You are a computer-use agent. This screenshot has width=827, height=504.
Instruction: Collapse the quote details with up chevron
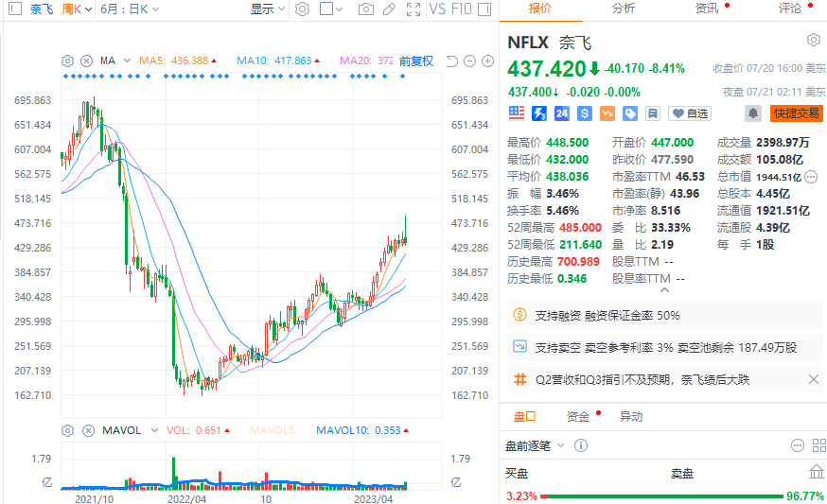coord(664,290)
